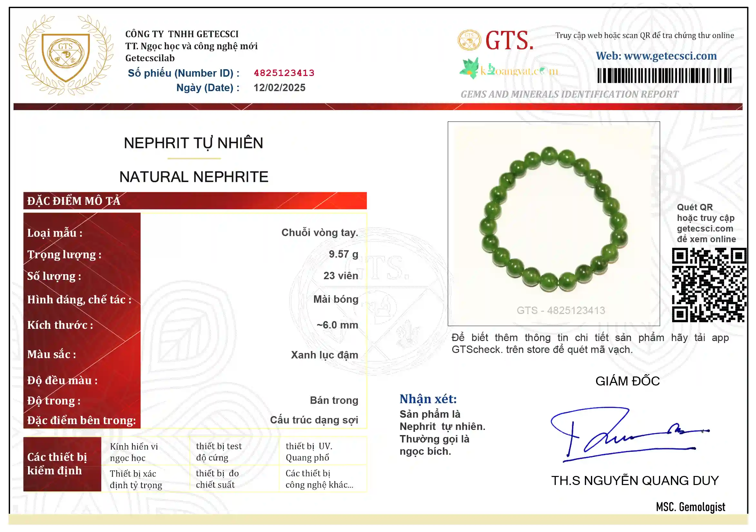Click the QR code image
This screenshot has height=532, width=756.
click(x=709, y=285)
